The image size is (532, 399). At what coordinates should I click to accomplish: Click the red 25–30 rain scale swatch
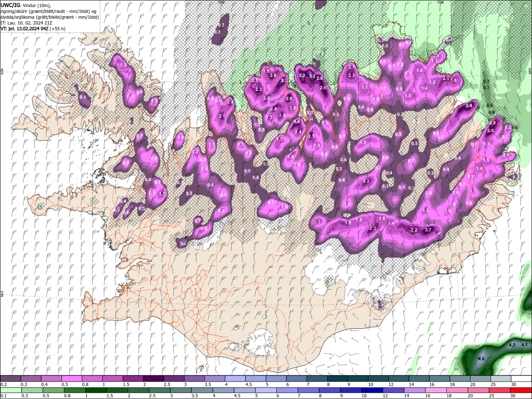(500, 390)
